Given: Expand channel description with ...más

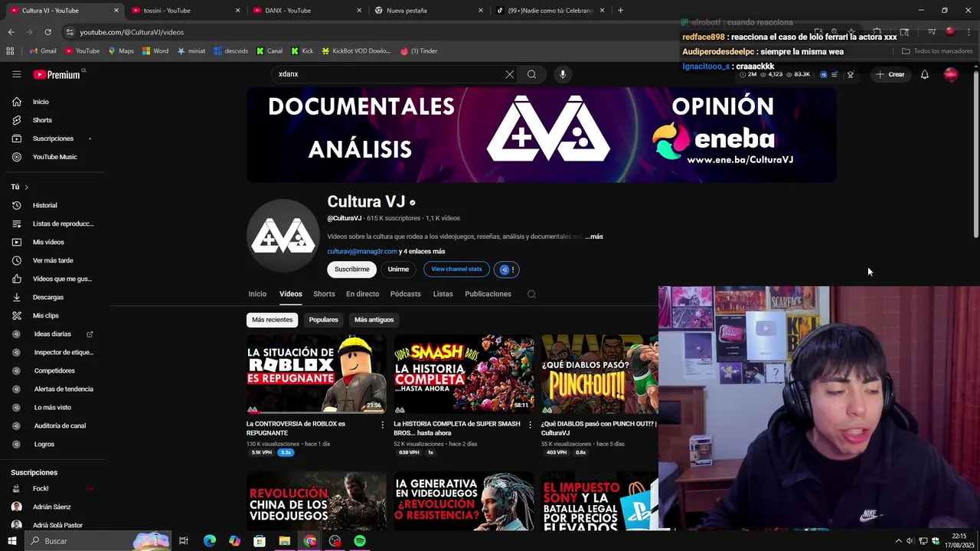Looking at the screenshot, I should point(594,236).
